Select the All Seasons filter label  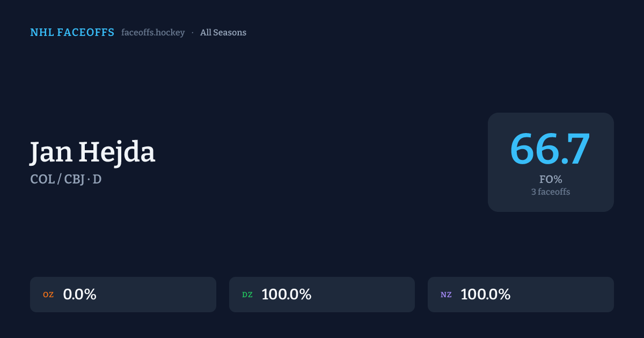(x=223, y=33)
